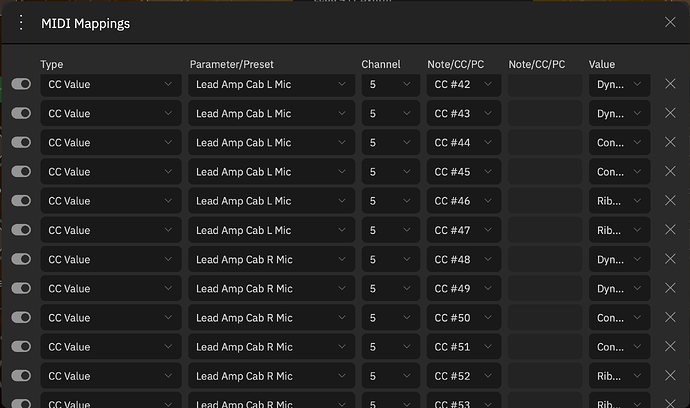Open the Type dropdown for CC #47 row
Image resolution: width=690 pixels, height=408 pixels.
[111, 230]
